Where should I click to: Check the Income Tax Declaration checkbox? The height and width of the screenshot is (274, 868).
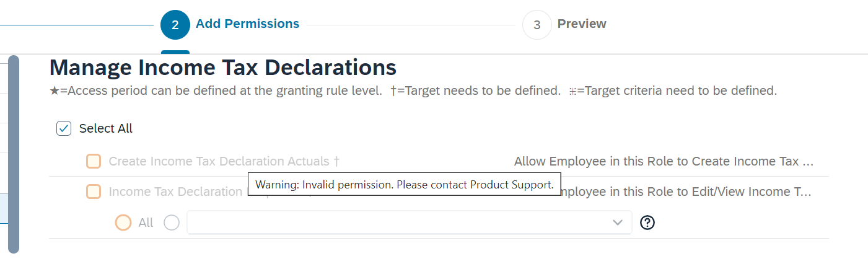click(x=94, y=192)
